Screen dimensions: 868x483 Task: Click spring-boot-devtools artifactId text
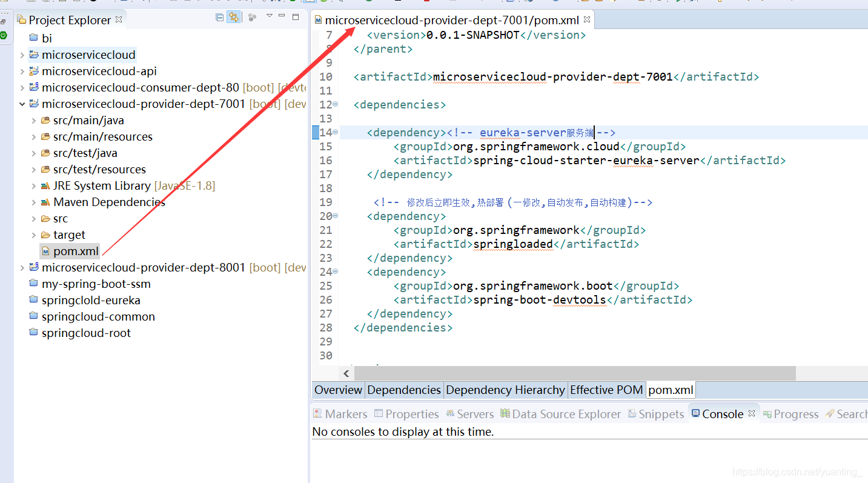pyautogui.click(x=540, y=300)
